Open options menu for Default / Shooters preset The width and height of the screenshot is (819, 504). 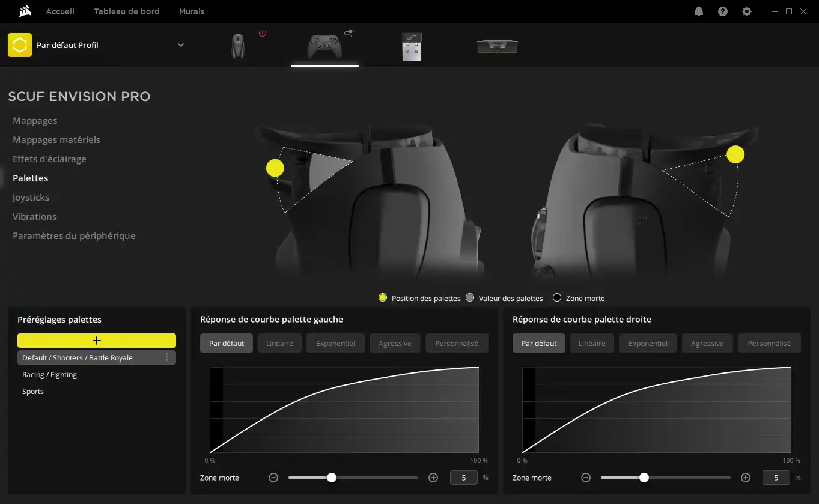(x=167, y=357)
